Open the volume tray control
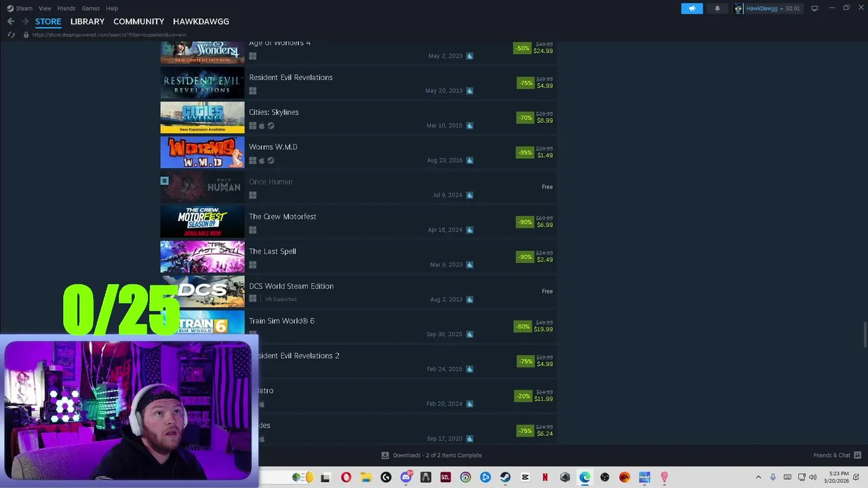 click(812, 477)
